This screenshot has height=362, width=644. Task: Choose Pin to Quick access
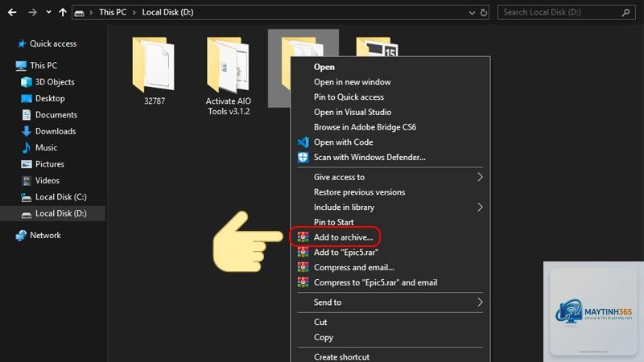click(x=349, y=97)
